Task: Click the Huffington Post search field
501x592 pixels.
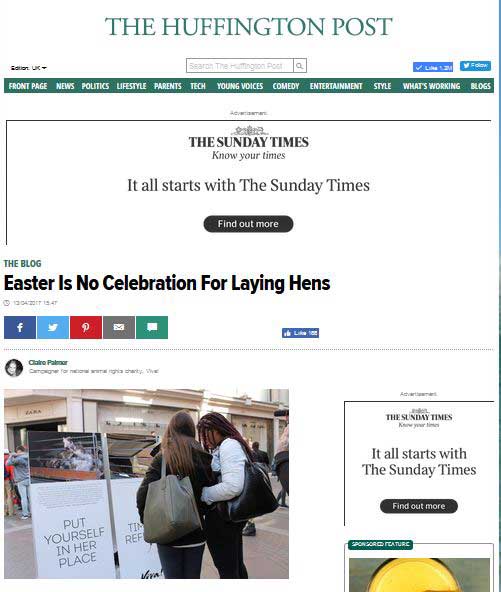Action: pos(239,66)
